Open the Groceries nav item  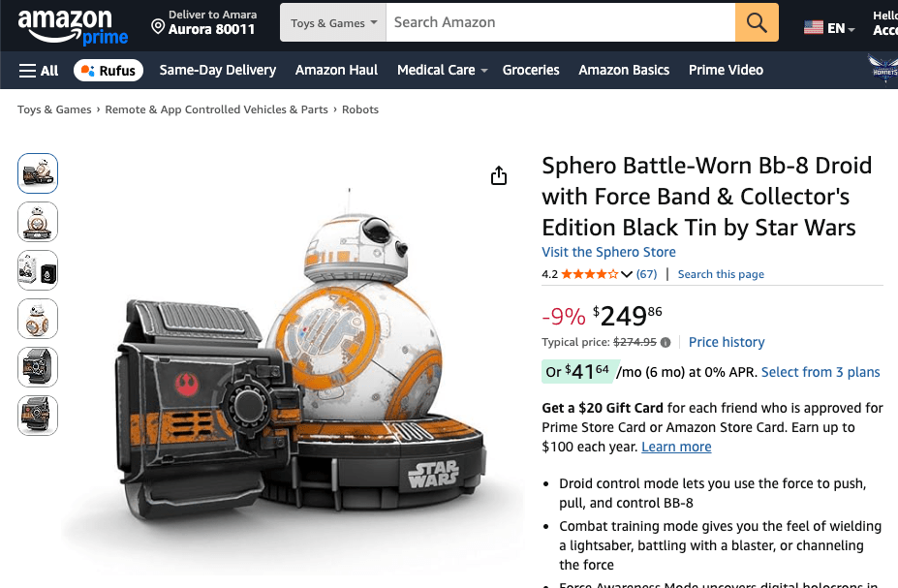pos(531,70)
